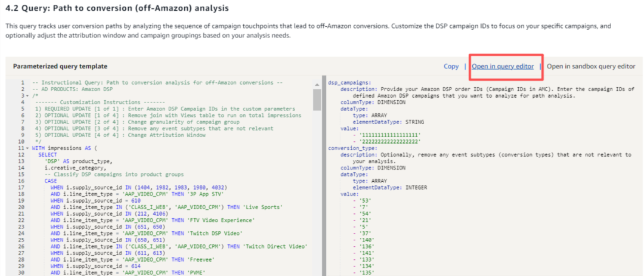This screenshot has height=276, width=644.
Task: Click code line ending with 'PVME'
Action: [x=128, y=273]
